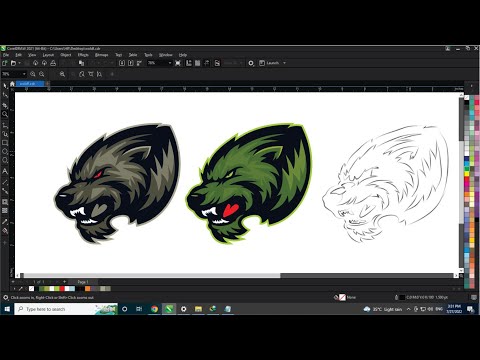Select the Rectangle tool
The height and width of the screenshot is (360, 480).
(x=5, y=143)
